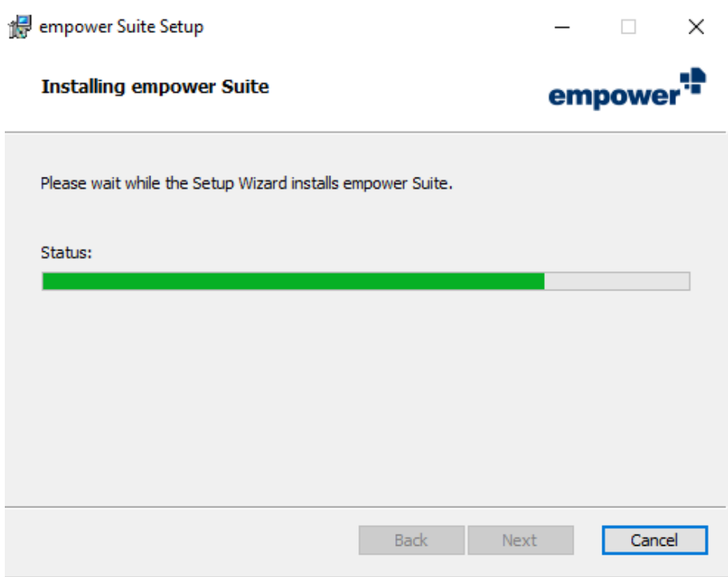Image resolution: width=728 pixels, height=577 pixels.
Task: Click the blue plus symbol in the empower logo
Action: 693,81
